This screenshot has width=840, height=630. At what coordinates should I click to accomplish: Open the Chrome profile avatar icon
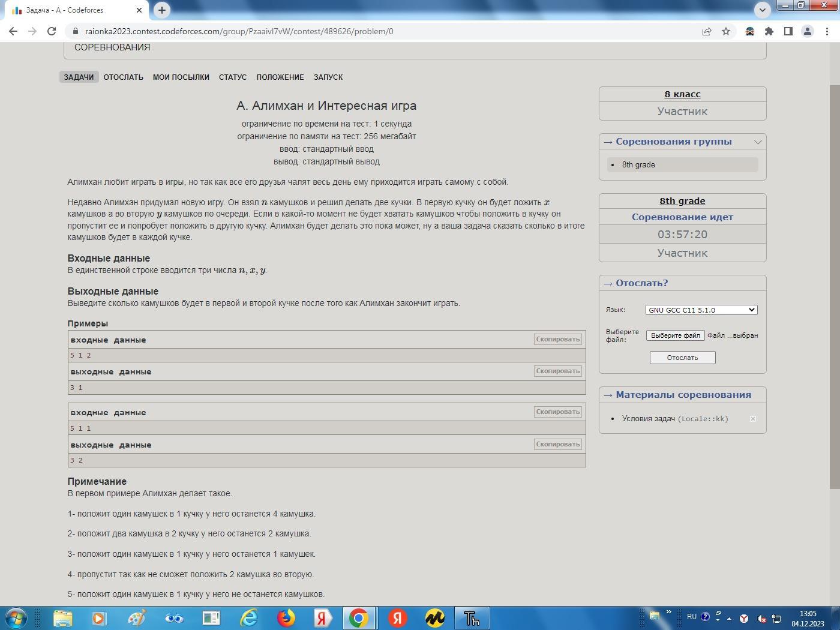coord(808,31)
